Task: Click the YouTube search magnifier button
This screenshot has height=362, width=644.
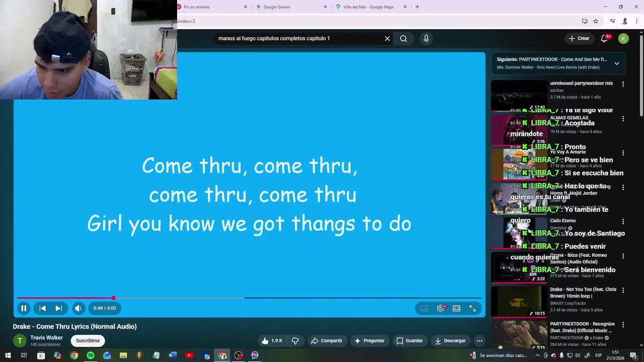Action: click(x=404, y=38)
